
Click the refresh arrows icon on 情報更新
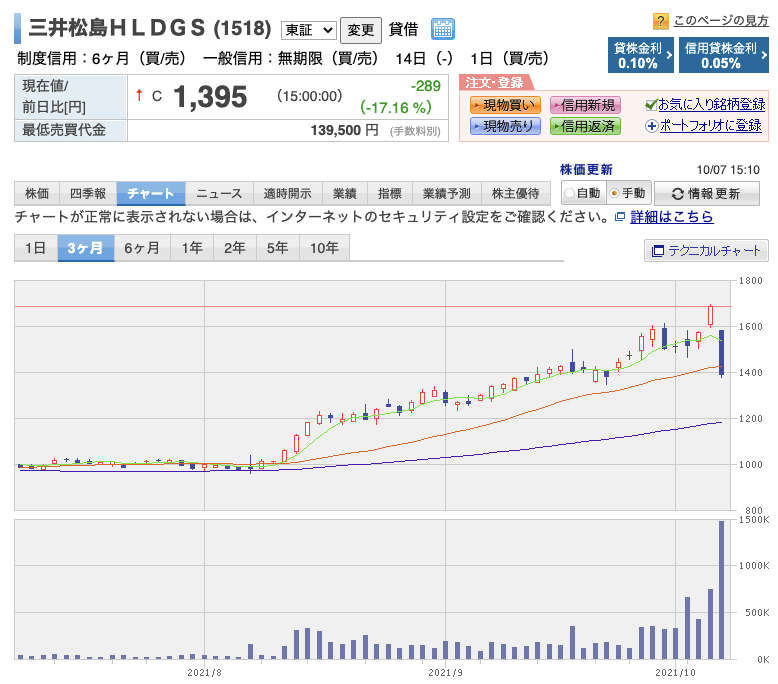[x=678, y=194]
